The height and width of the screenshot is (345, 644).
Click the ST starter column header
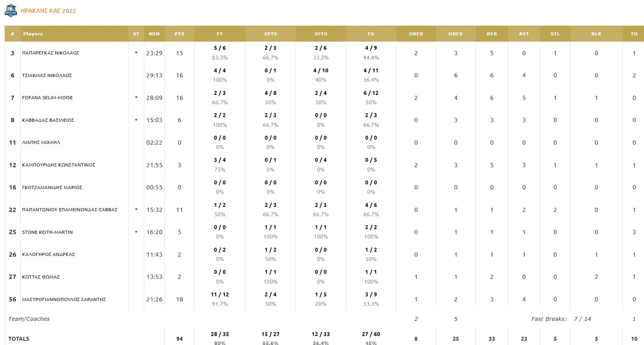[x=136, y=34]
